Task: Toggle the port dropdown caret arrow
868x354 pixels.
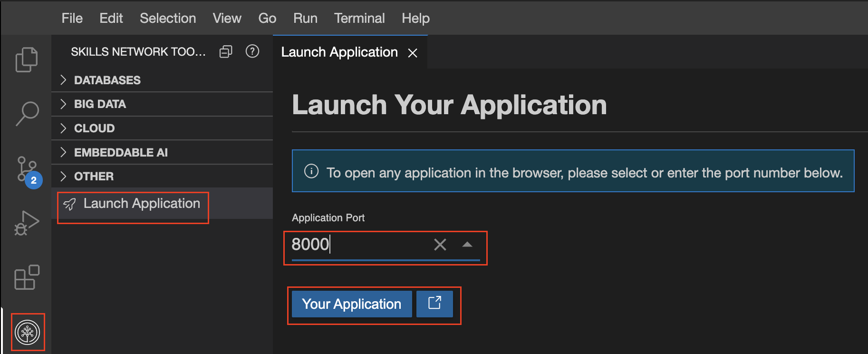Action: [467, 245]
